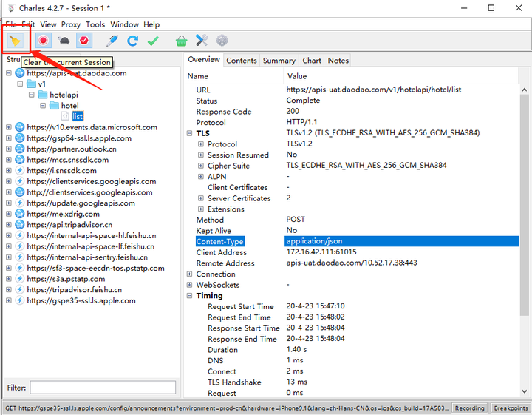Expand the WebSockets section
The height and width of the screenshot is (415, 532).
[x=189, y=285]
